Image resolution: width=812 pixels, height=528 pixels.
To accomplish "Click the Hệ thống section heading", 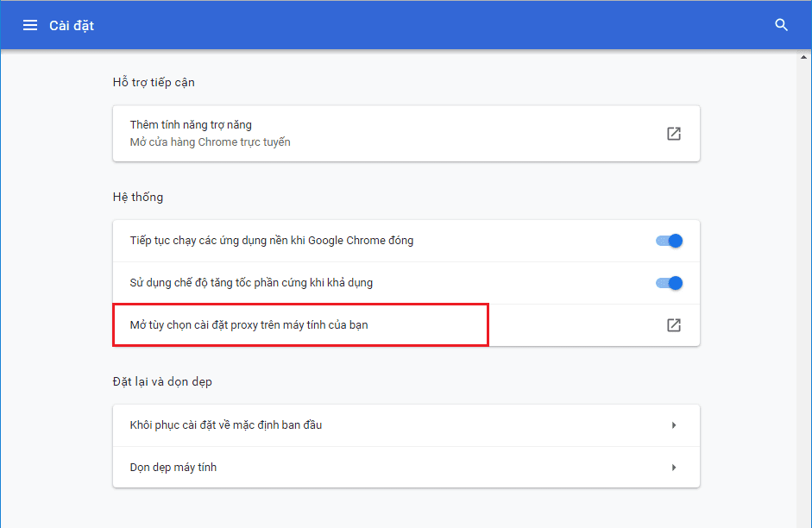I will pyautogui.click(x=138, y=197).
